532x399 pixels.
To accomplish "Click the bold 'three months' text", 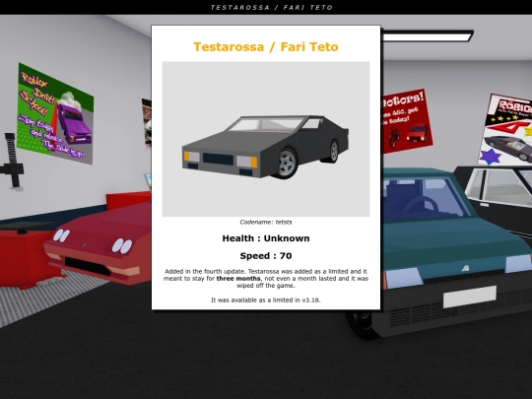I will pos(238,278).
